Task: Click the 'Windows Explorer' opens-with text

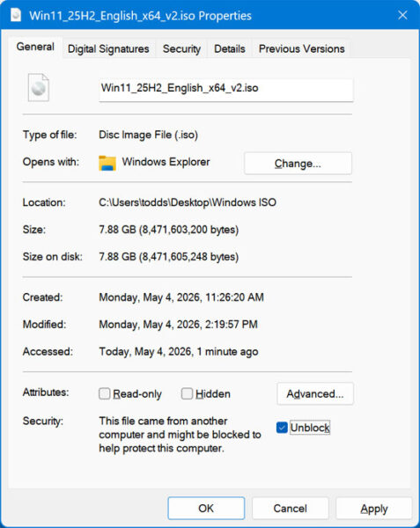Action: click(166, 162)
